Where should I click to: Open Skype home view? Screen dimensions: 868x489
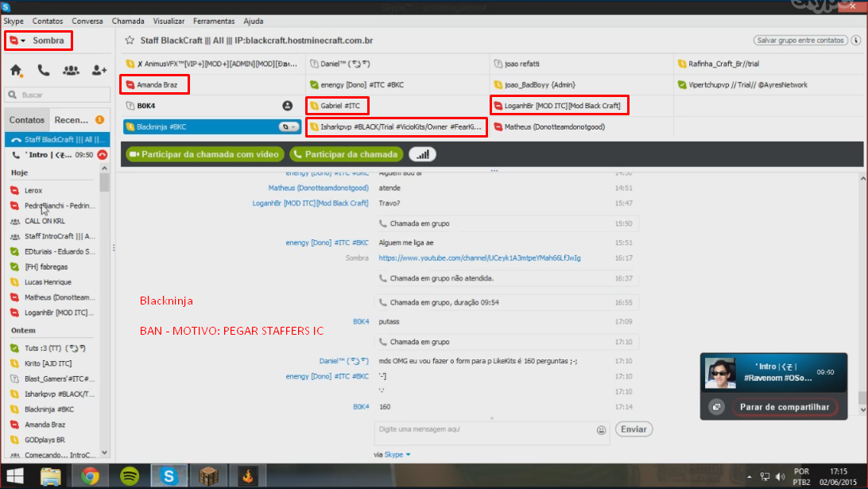tap(16, 70)
